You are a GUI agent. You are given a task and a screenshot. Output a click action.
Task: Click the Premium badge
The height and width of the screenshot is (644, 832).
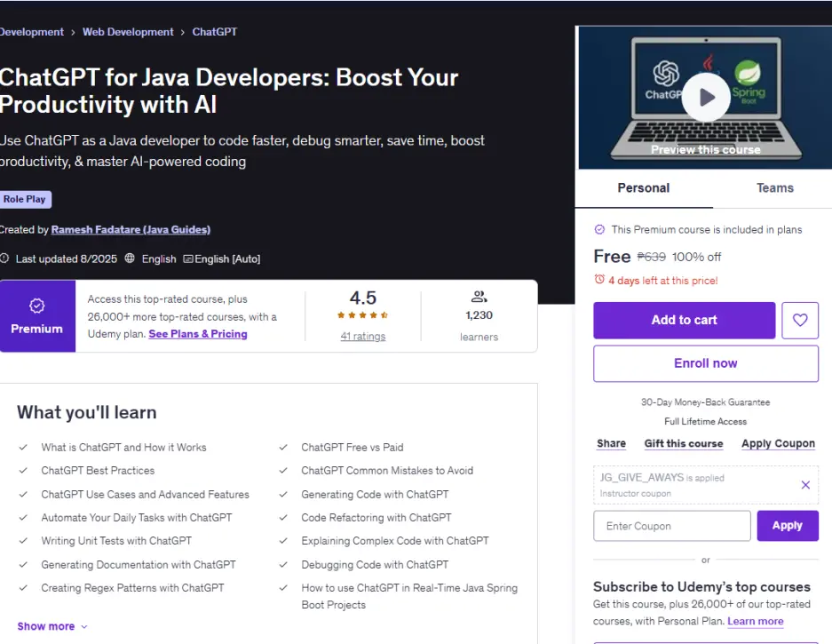pyautogui.click(x=37, y=316)
